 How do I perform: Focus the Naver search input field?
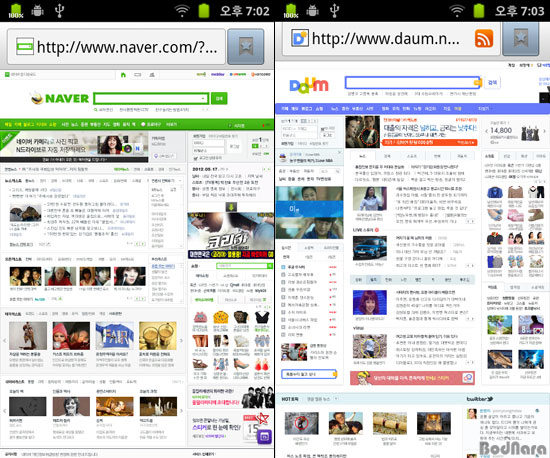[x=151, y=99]
